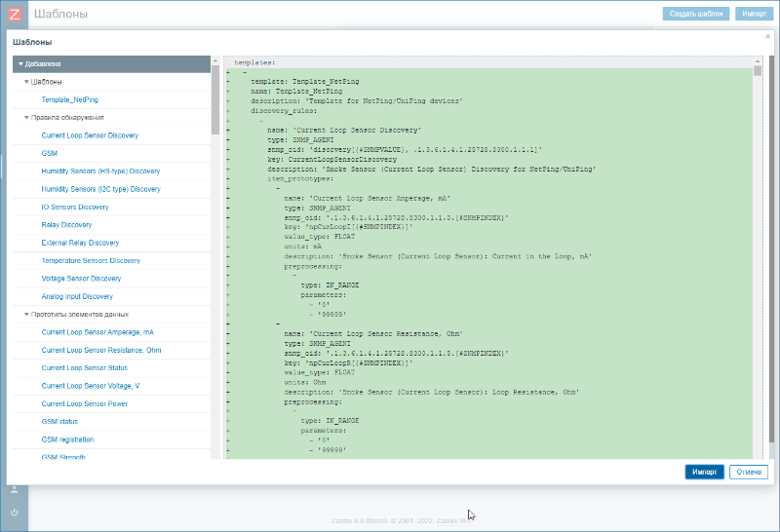Click 'item_prototypes:' diff line
The width and height of the screenshot is (780, 532).
pos(300,179)
